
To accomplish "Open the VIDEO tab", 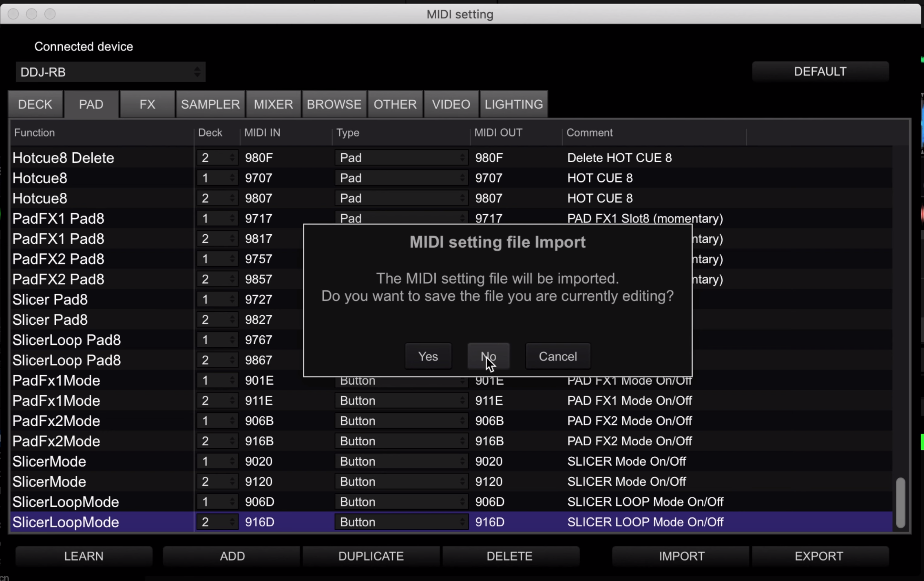I will coord(451,104).
